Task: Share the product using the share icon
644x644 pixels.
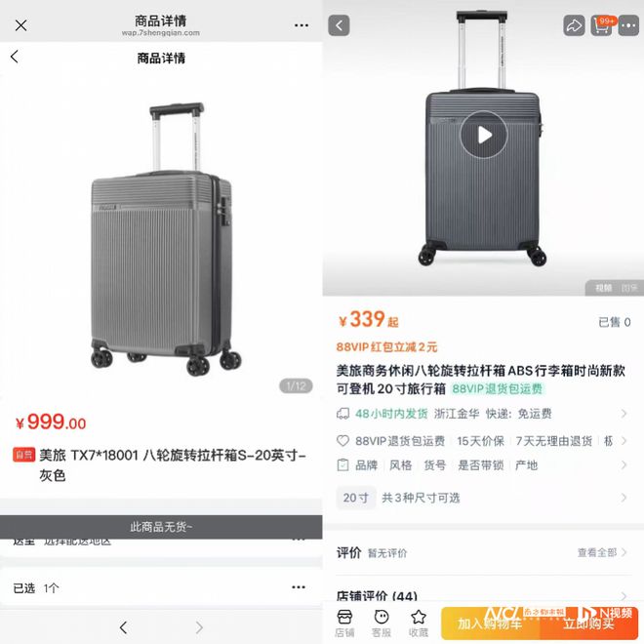Action: click(x=574, y=25)
